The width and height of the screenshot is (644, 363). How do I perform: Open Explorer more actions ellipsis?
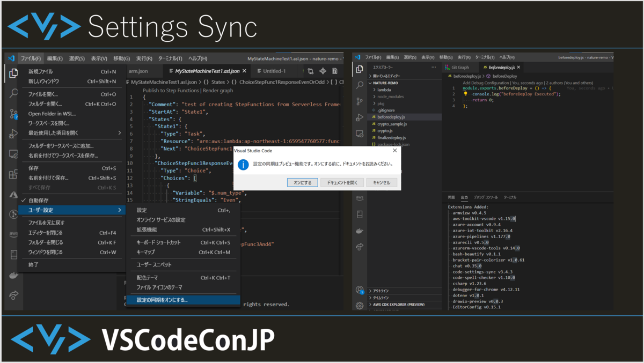click(x=434, y=68)
